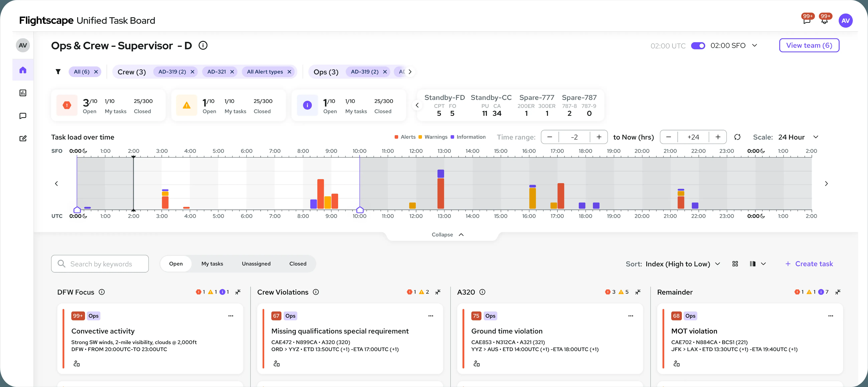Switch to grid view layout icon
This screenshot has width=868, height=387.
tap(735, 264)
